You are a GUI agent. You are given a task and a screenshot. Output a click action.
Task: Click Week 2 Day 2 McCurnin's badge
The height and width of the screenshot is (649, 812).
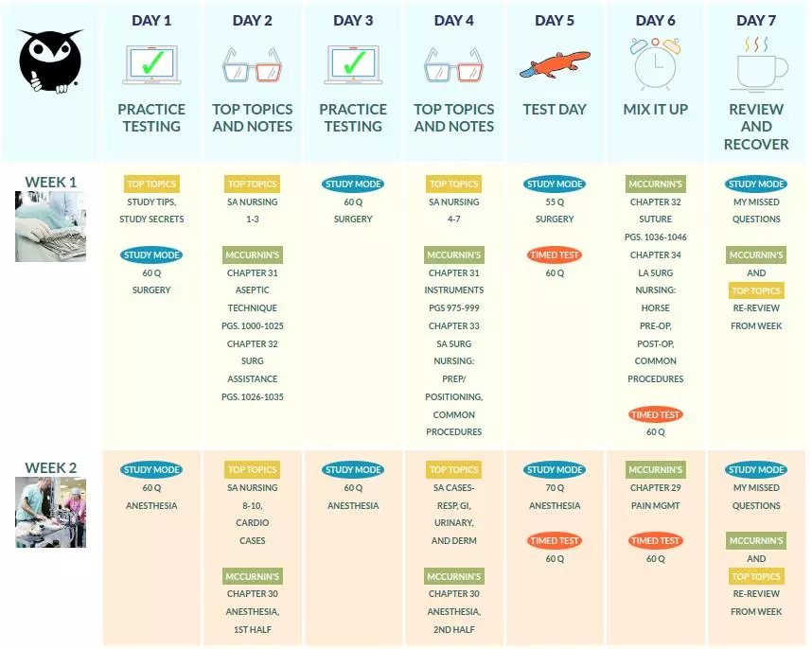click(252, 576)
